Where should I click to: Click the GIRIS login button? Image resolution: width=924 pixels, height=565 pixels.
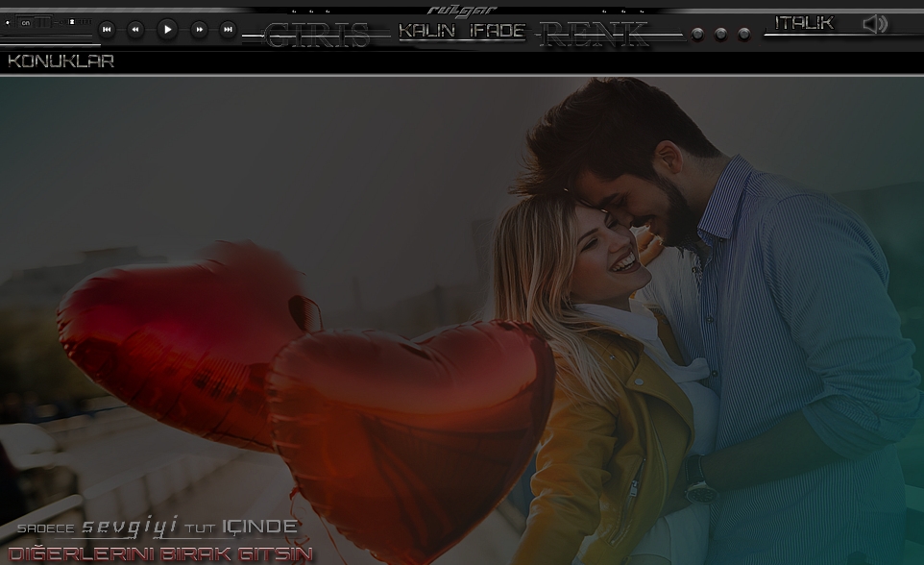pyautogui.click(x=316, y=36)
